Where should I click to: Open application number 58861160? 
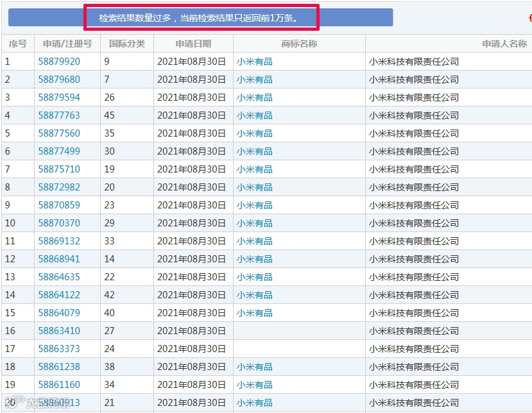pos(59,385)
